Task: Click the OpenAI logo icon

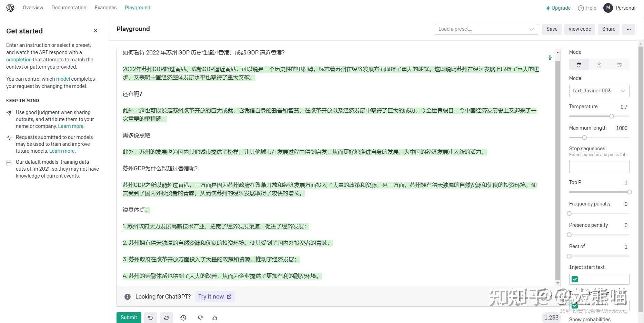Action: pos(10,8)
